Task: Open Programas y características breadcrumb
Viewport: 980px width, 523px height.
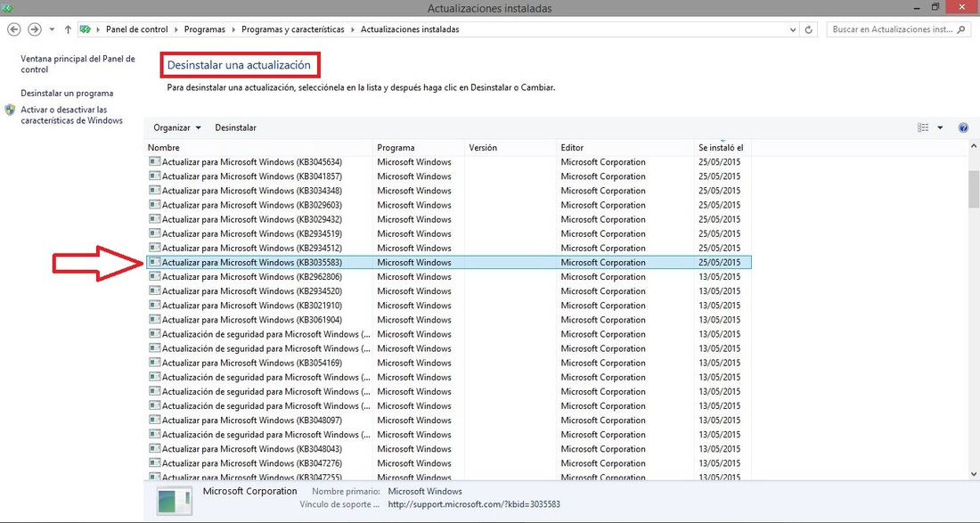Action: (x=292, y=29)
